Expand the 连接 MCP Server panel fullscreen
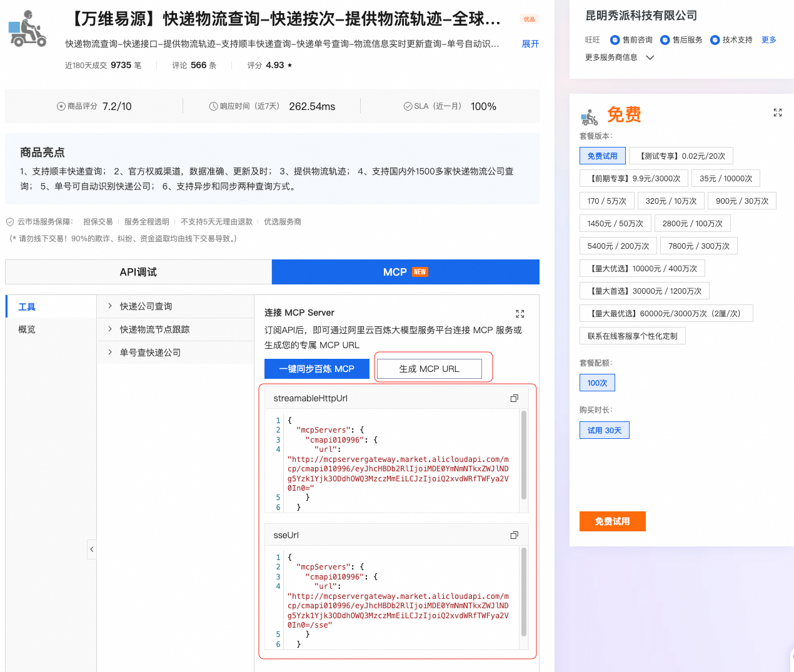This screenshot has height=672, width=794. click(x=520, y=314)
